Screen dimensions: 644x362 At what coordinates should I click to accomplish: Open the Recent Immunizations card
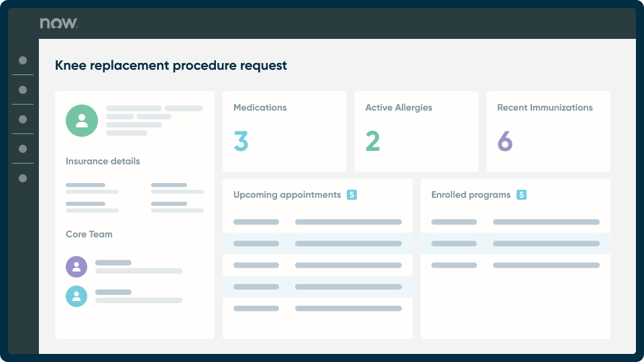[548, 131]
